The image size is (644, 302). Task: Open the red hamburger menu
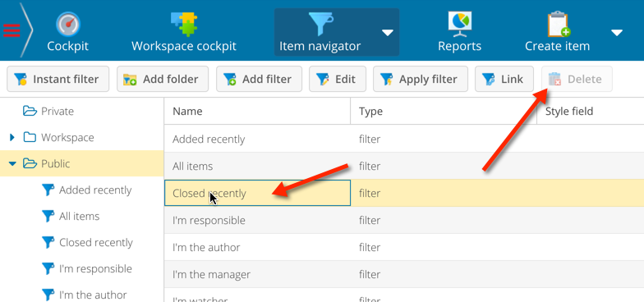click(x=11, y=31)
